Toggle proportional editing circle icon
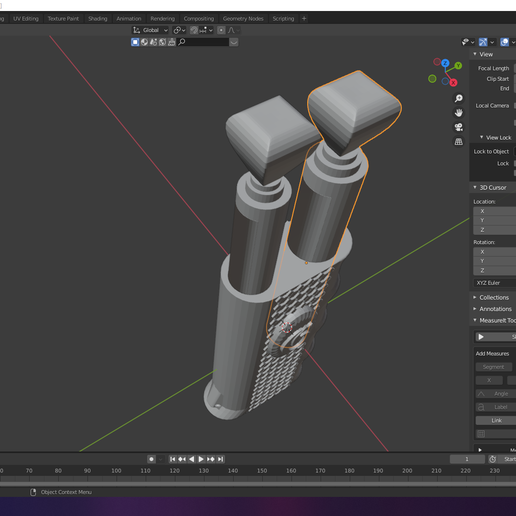This screenshot has width=516, height=516. click(221, 30)
